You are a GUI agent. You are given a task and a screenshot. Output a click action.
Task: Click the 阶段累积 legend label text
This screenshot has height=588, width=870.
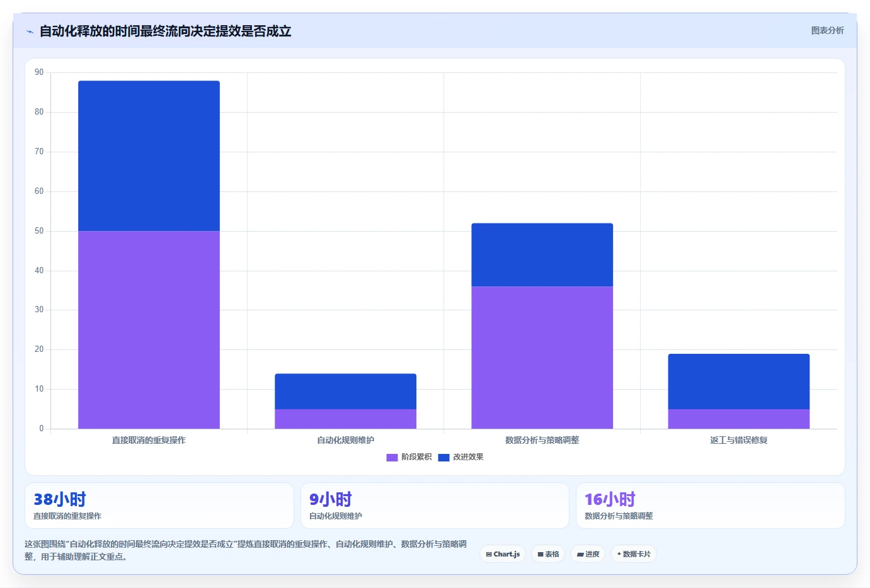pos(416,457)
